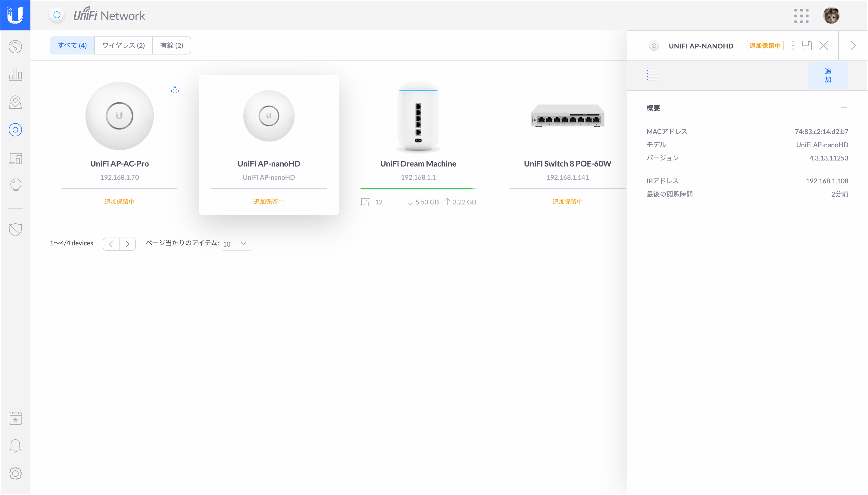This screenshot has height=495, width=868.
Task: Click the Dream Machine clients count icon
Action: [366, 202]
